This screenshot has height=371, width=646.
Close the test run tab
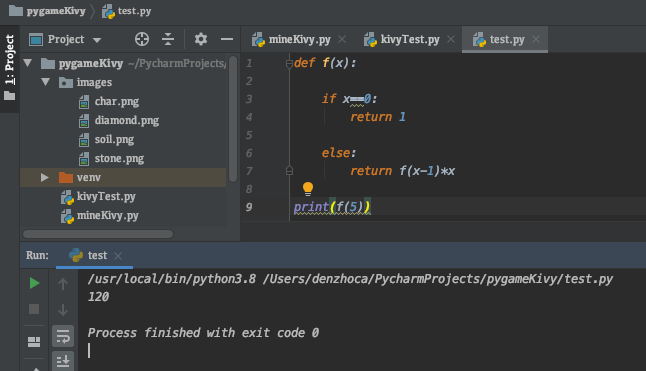[x=118, y=256]
